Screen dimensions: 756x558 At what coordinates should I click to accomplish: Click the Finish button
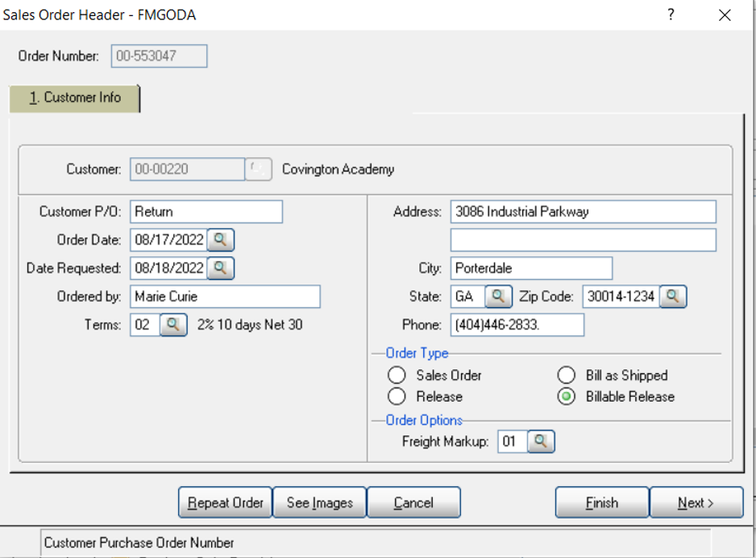(602, 502)
